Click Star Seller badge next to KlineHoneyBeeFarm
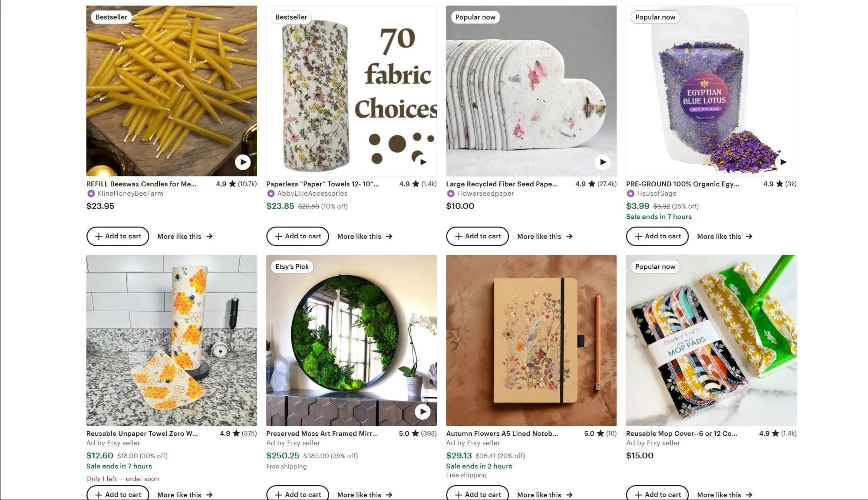This screenshot has height=500, width=868. [91, 194]
